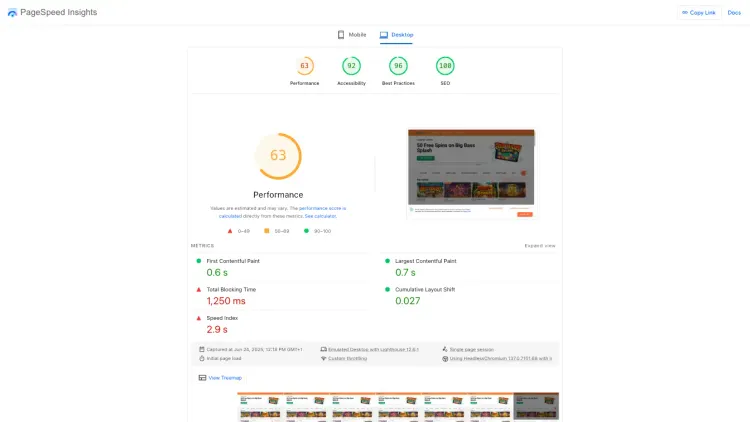Screen dimensions: 750x422
Task: Click the PageSpeed Insights logo icon
Action: [x=12, y=12]
